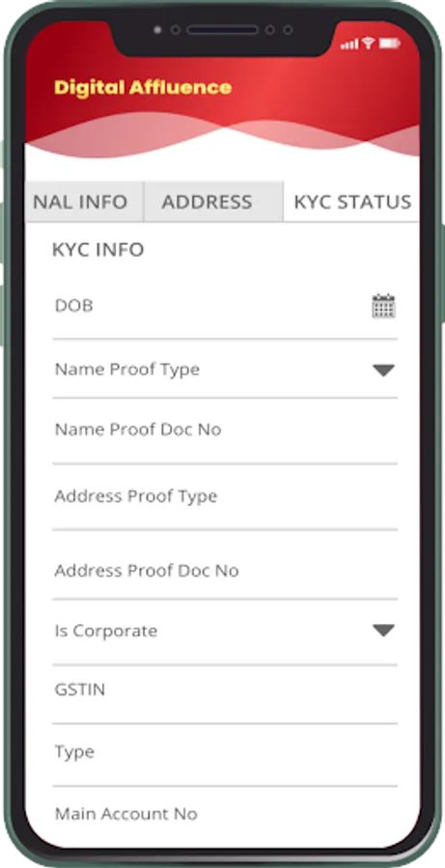This screenshot has width=445, height=868.
Task: Select the DOB date field
Action: (x=225, y=306)
